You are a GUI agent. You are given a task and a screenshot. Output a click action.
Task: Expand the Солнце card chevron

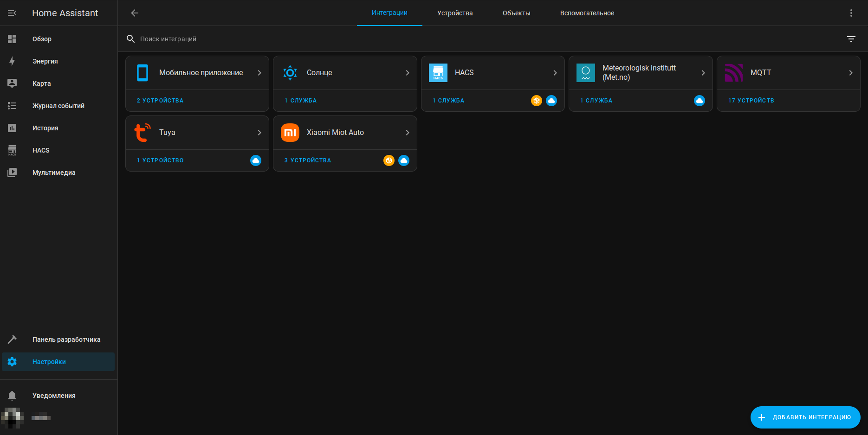tap(407, 73)
